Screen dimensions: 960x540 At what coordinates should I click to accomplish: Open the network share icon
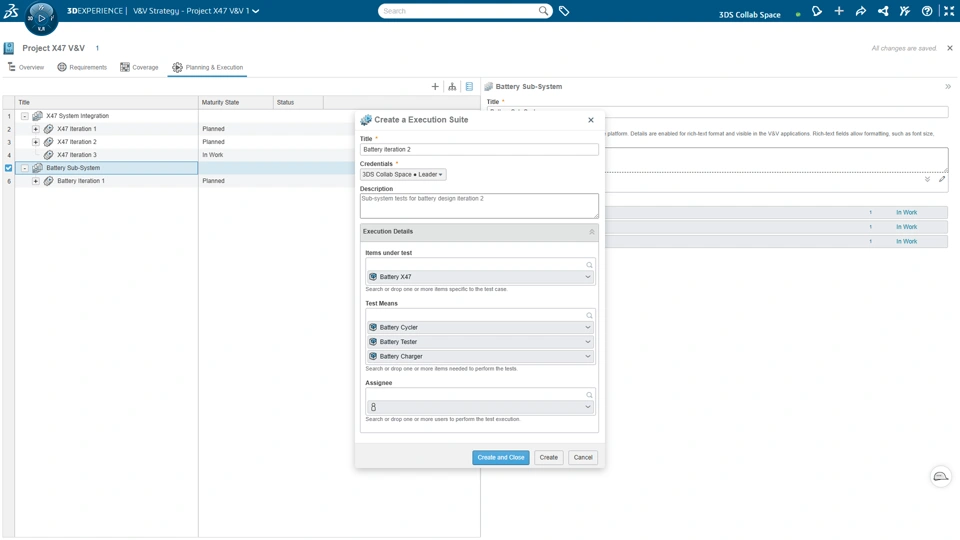883,11
